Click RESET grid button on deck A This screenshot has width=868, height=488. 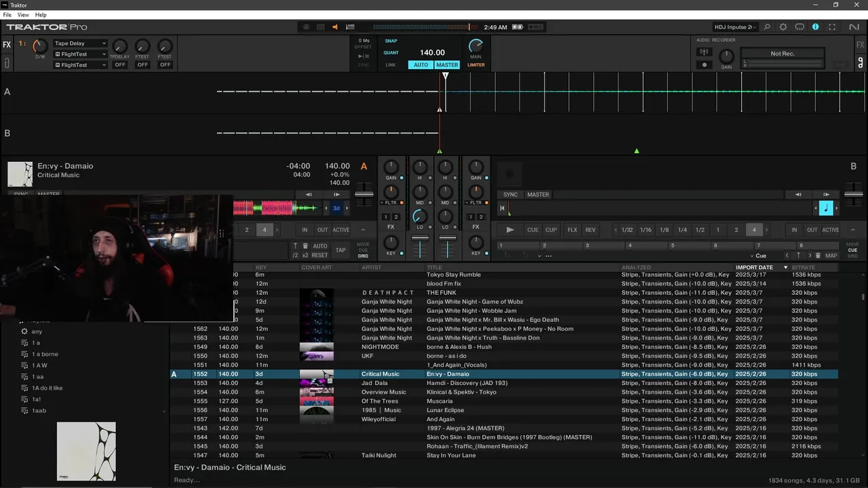320,256
